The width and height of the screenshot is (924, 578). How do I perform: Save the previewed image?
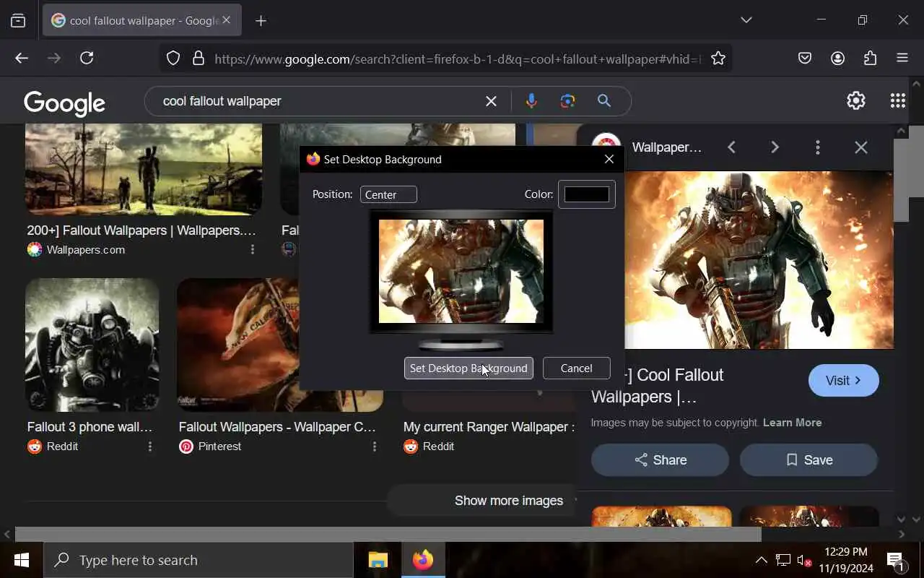tap(808, 460)
